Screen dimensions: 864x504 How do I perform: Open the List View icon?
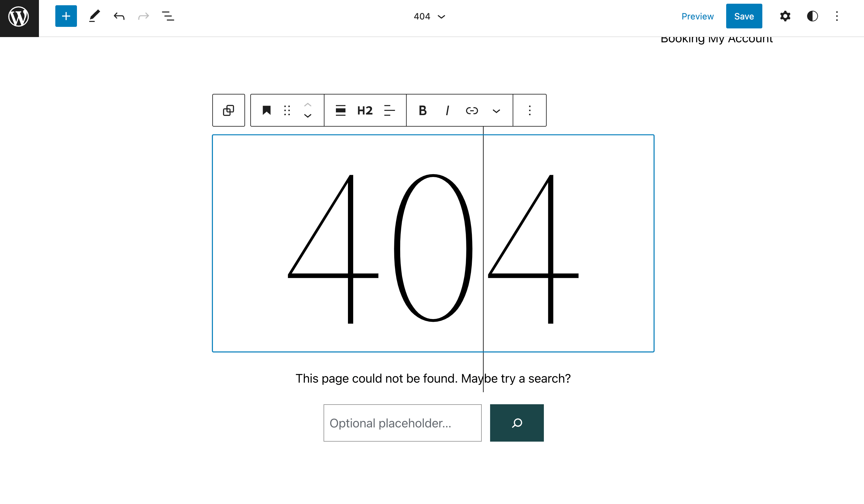[x=168, y=16]
